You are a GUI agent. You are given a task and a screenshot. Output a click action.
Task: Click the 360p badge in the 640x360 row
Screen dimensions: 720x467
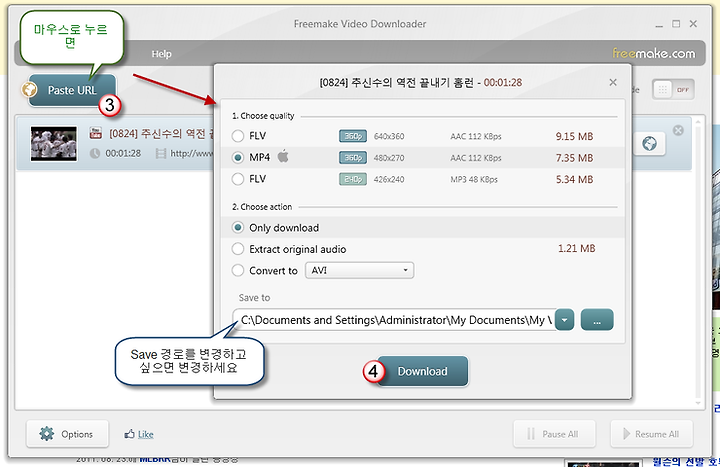click(353, 136)
